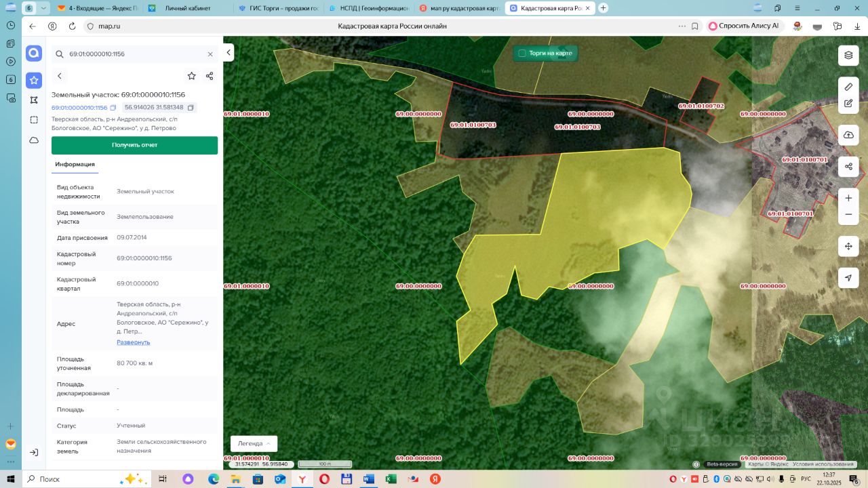Open a new browser tab
The width and height of the screenshot is (868, 488).
click(x=604, y=8)
